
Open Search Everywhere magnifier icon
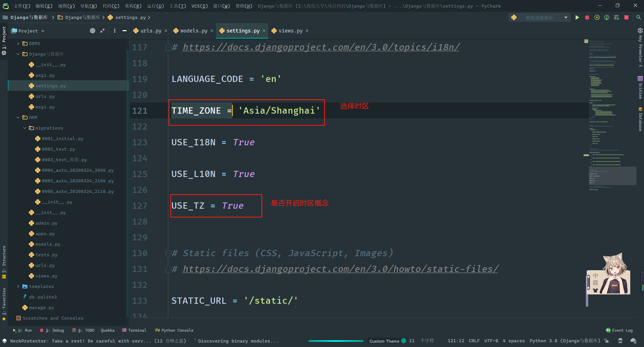638,17
